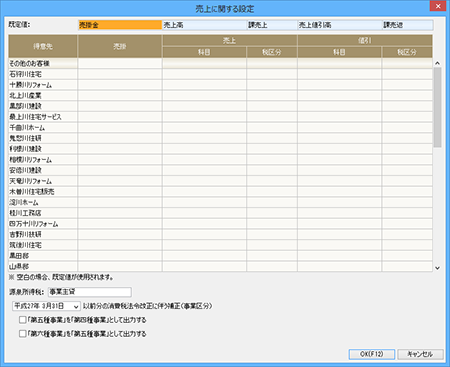Select the 北上川産業 row
Viewport: 450px width, 367px height.
click(220, 95)
